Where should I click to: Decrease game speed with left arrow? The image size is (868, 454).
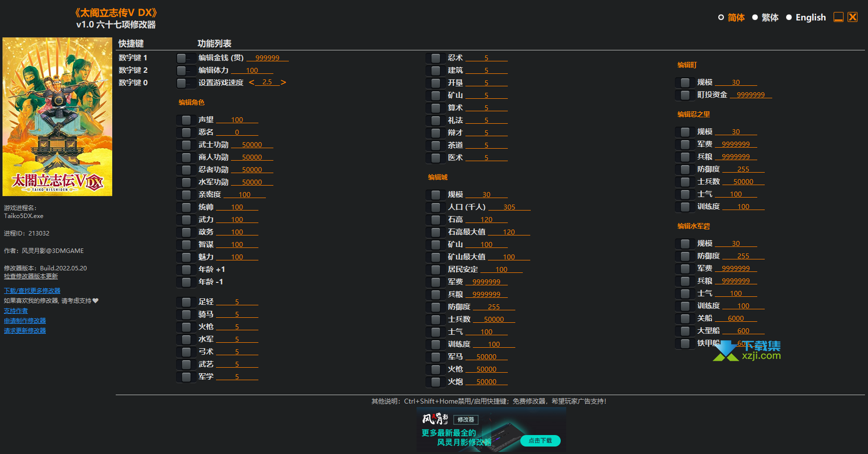pos(251,82)
